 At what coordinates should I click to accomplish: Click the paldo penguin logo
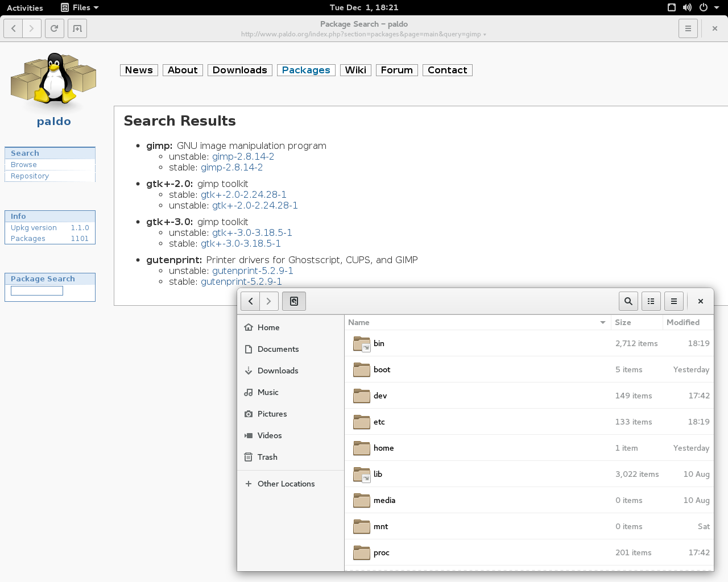point(53,78)
